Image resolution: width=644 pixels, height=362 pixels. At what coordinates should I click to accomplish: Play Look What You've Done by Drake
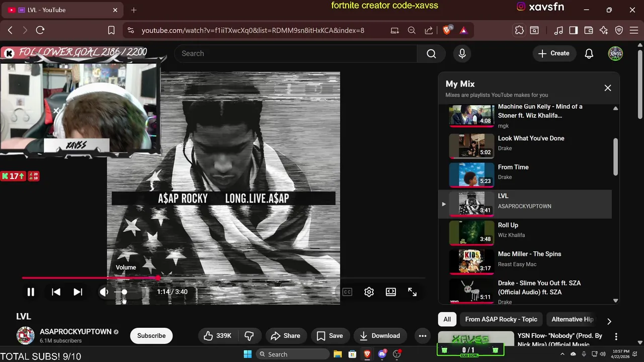pyautogui.click(x=525, y=145)
